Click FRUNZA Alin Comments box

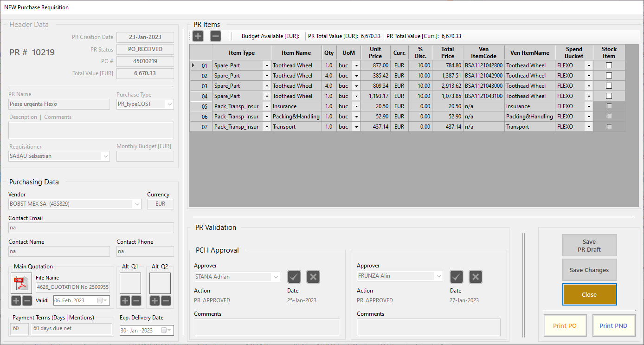click(429, 327)
